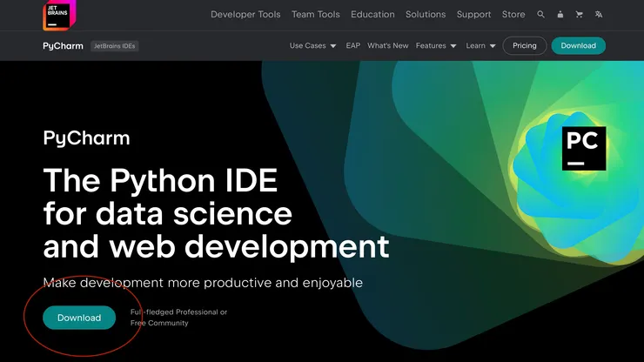This screenshot has height=362, width=644.
Task: Click 'Make development more productive and enjoyable' text
Action: coord(203,283)
